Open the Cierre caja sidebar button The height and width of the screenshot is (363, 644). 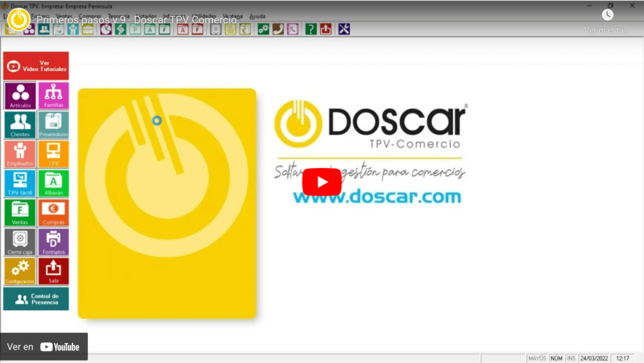(20, 242)
